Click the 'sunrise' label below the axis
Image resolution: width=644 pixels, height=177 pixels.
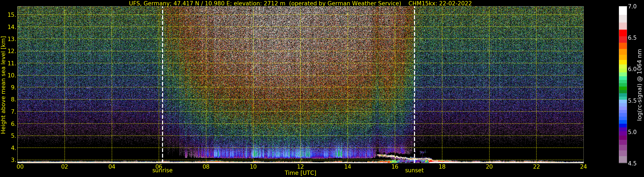[x=162, y=170]
